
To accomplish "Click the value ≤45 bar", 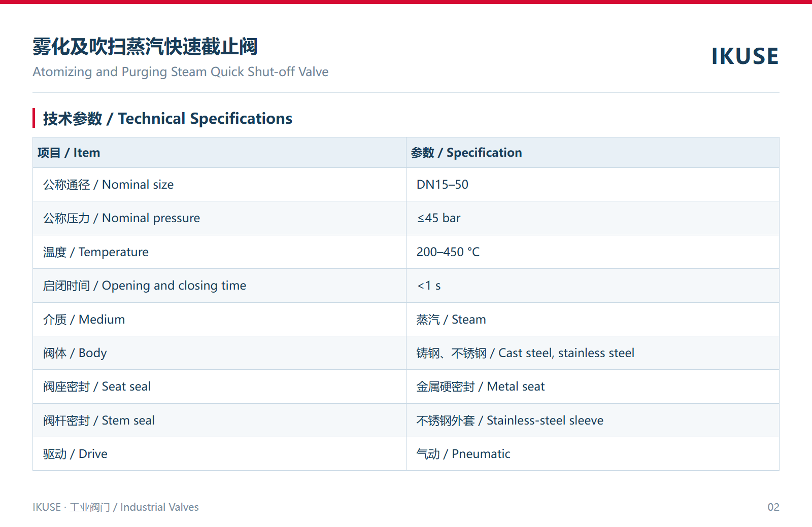I will 438,218.
